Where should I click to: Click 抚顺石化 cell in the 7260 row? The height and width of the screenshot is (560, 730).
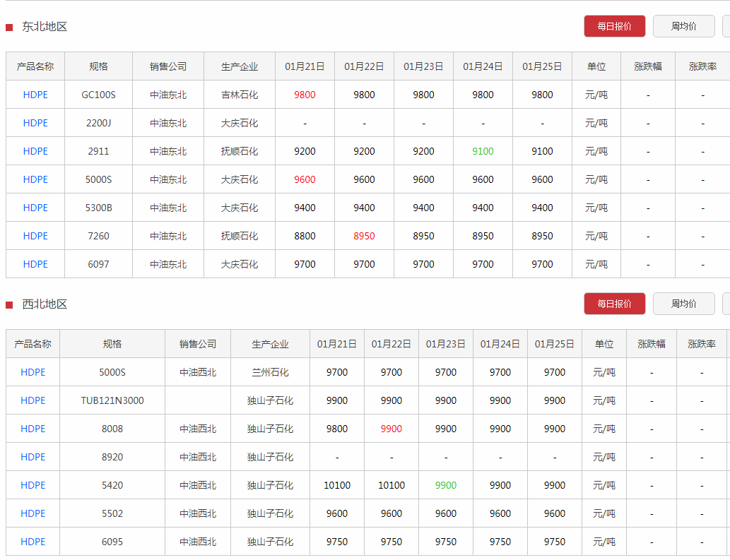pyautogui.click(x=240, y=237)
